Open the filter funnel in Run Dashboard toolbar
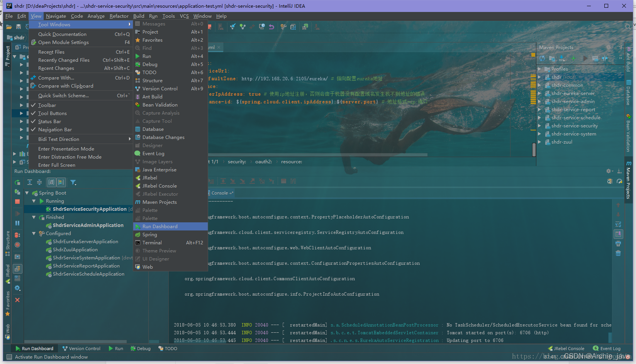Screen dimensions: 636x364 tap(73, 182)
